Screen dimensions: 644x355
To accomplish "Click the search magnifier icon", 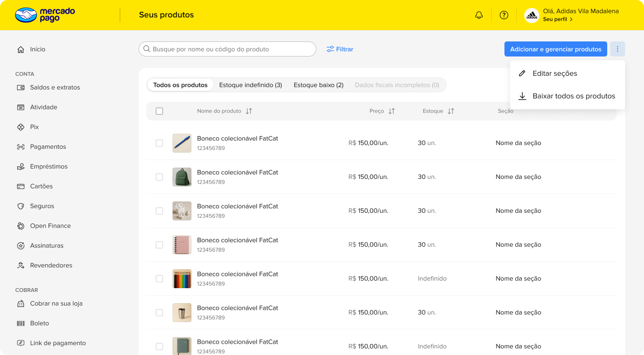I will [x=147, y=49].
